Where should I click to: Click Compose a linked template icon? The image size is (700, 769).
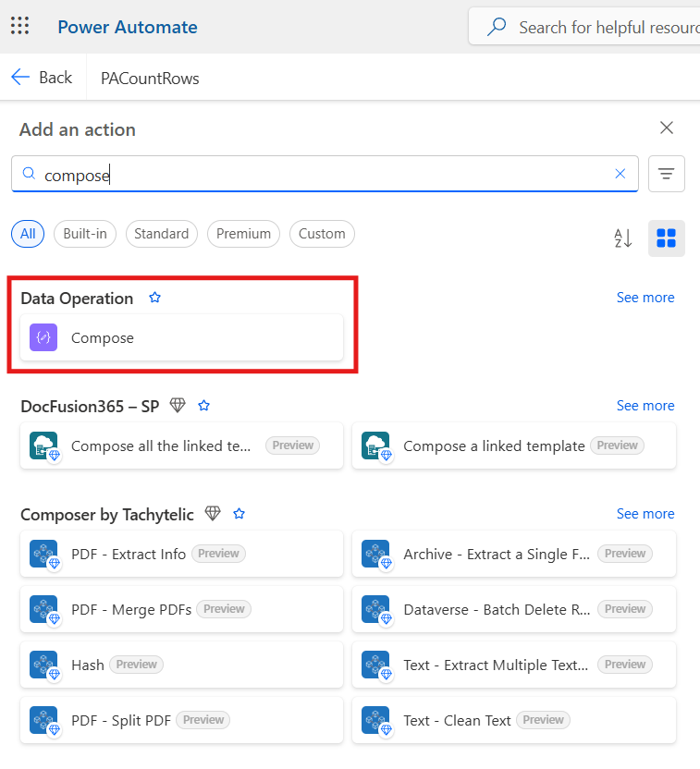coord(376,446)
